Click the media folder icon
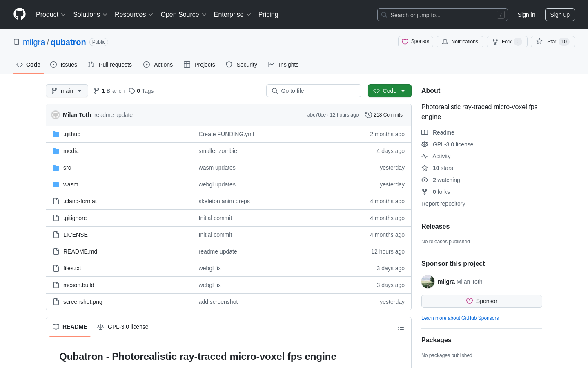Viewport: 588px width, 368px height. (56, 151)
